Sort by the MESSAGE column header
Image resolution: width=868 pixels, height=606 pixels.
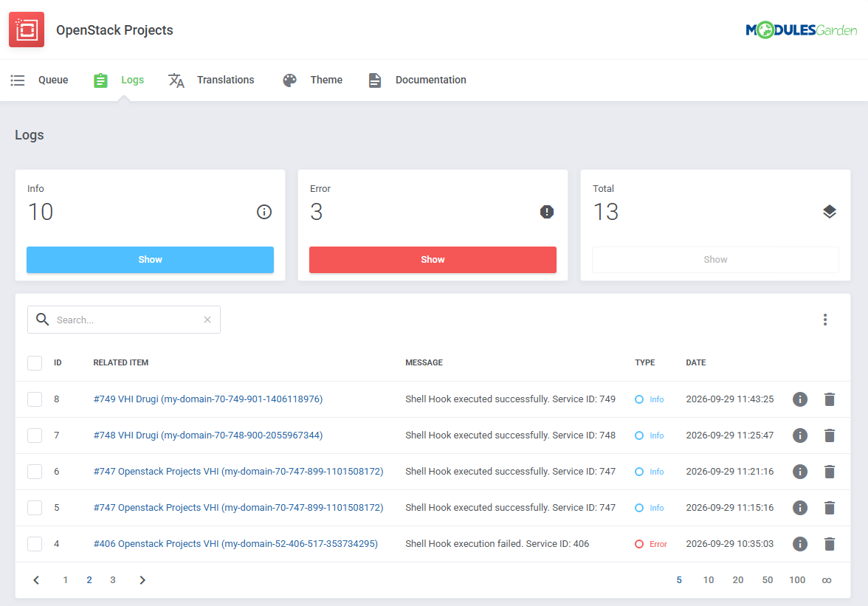pos(424,363)
